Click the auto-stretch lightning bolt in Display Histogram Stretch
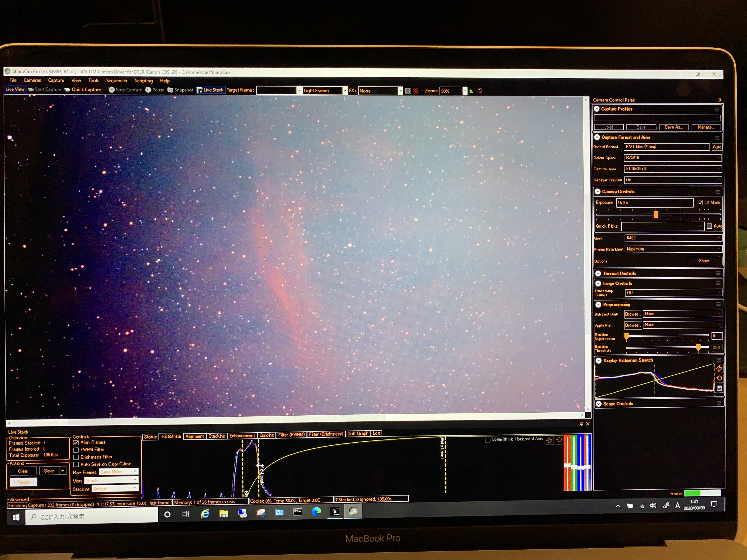The width and height of the screenshot is (747, 560). 719,368
